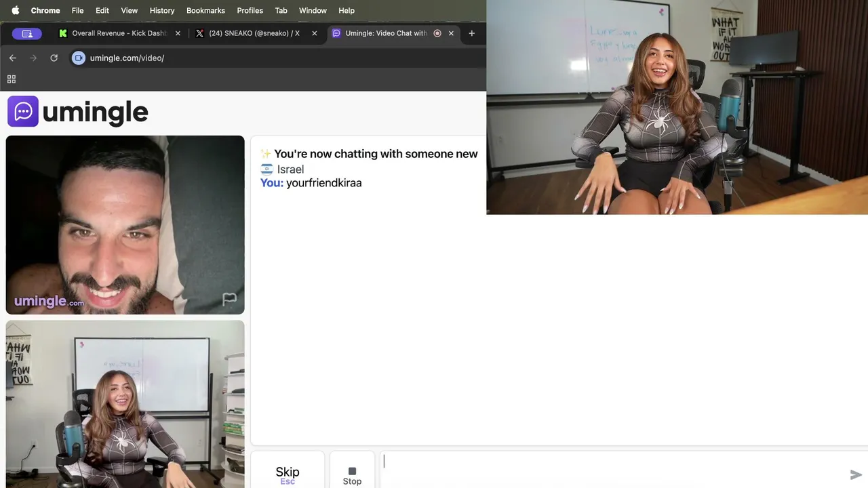This screenshot has height=488, width=868.
Task: Open the File menu
Action: 78,10
